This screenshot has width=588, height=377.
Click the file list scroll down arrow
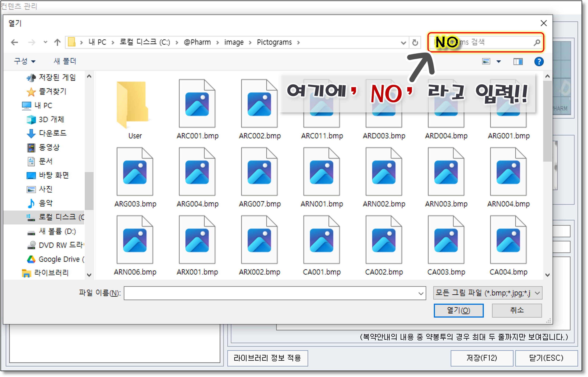click(x=547, y=275)
